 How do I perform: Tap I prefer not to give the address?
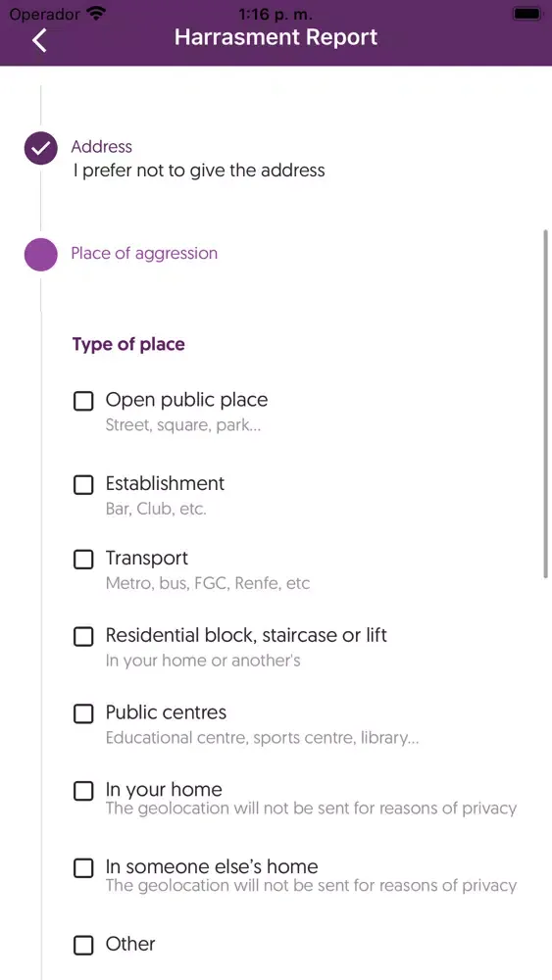click(x=199, y=170)
